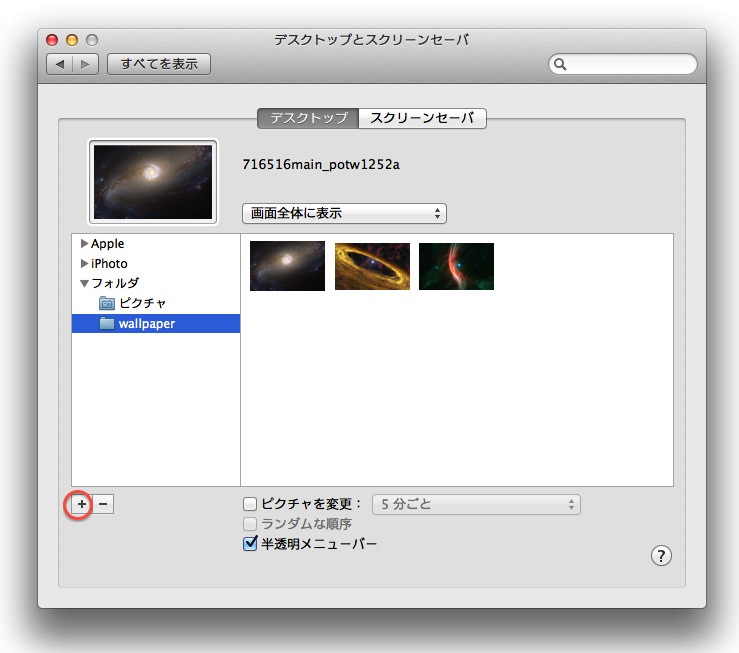The width and height of the screenshot is (739, 653).
Task: Uncheck the 半透明メニューバー checkbox
Action: (x=251, y=545)
